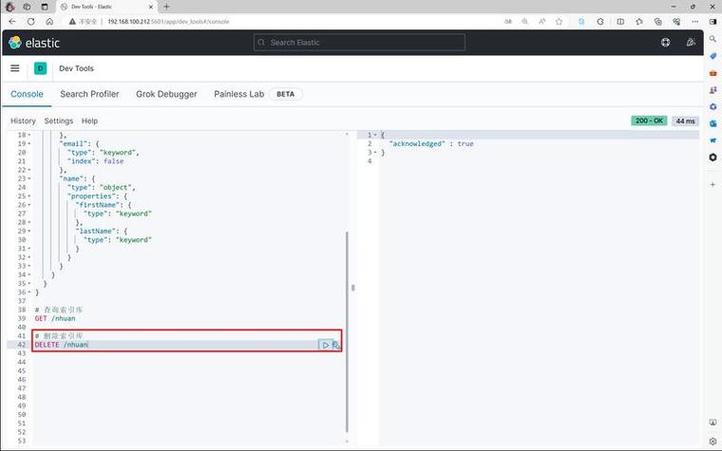Toggle the fold arrow at output line 3
The width and height of the screenshot is (722, 451).
[375, 152]
